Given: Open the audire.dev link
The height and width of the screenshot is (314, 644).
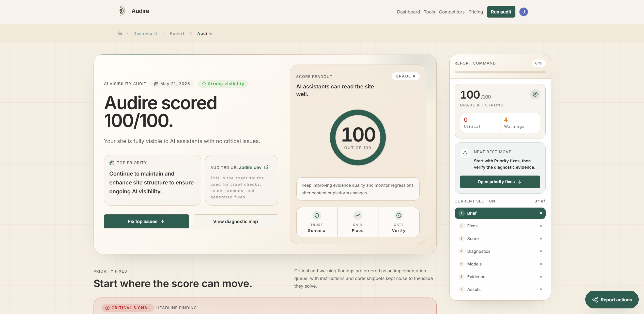Looking at the screenshot, I should (x=250, y=167).
